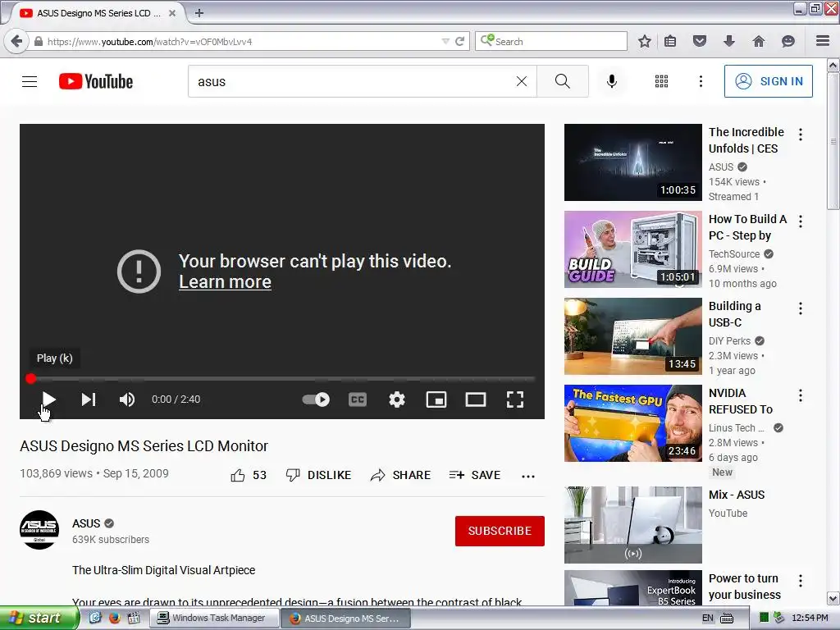Toggle closed captions CC button

[x=358, y=399]
